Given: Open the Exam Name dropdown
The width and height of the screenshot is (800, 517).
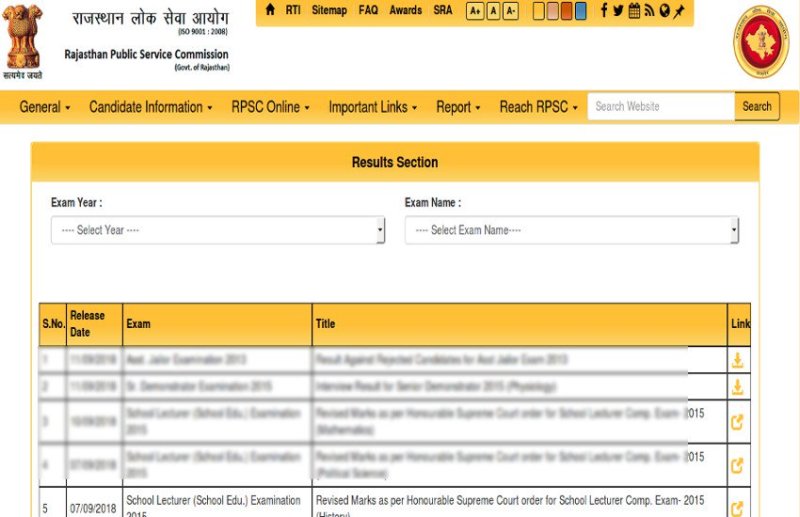Looking at the screenshot, I should point(571,231).
